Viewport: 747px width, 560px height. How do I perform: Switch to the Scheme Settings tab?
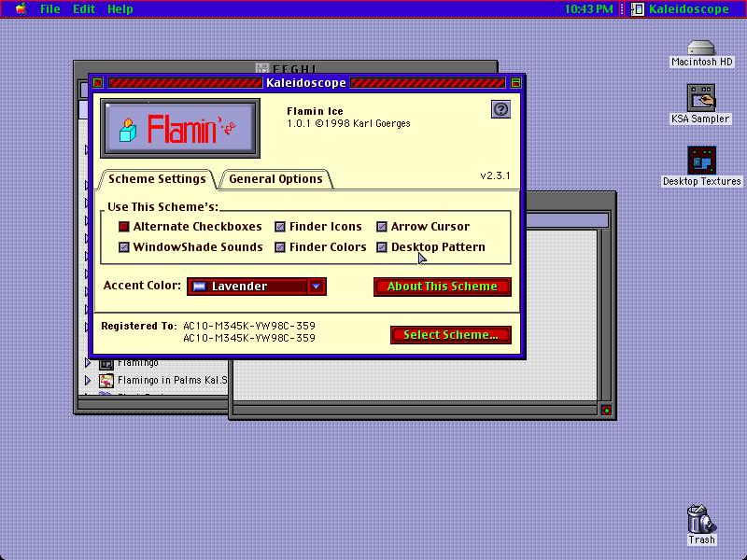point(157,179)
